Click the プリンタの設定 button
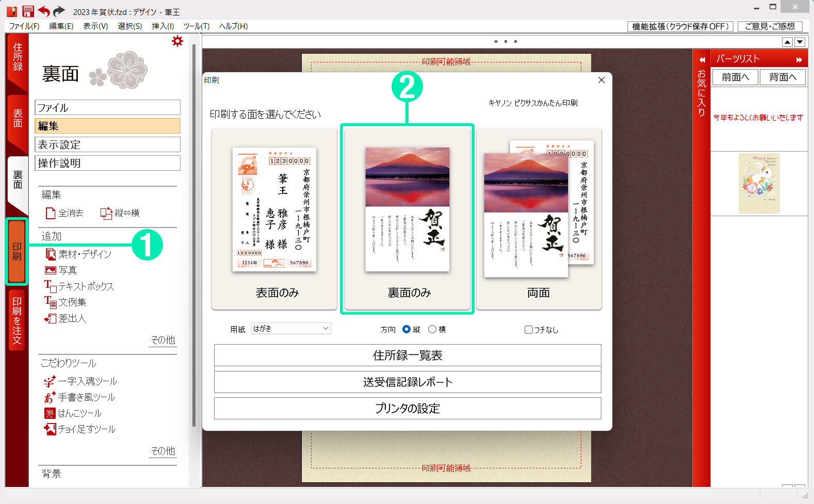814x504 pixels. pyautogui.click(x=408, y=409)
